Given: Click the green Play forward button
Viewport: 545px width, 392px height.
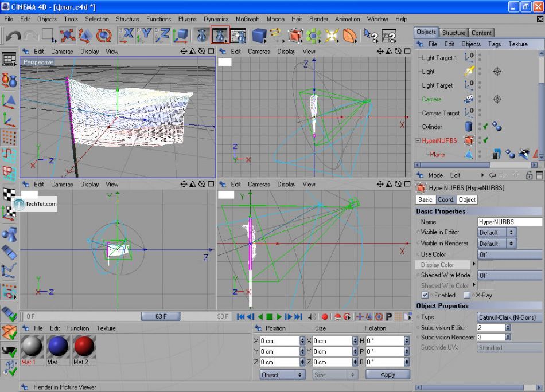Looking at the screenshot, I should pos(279,317).
